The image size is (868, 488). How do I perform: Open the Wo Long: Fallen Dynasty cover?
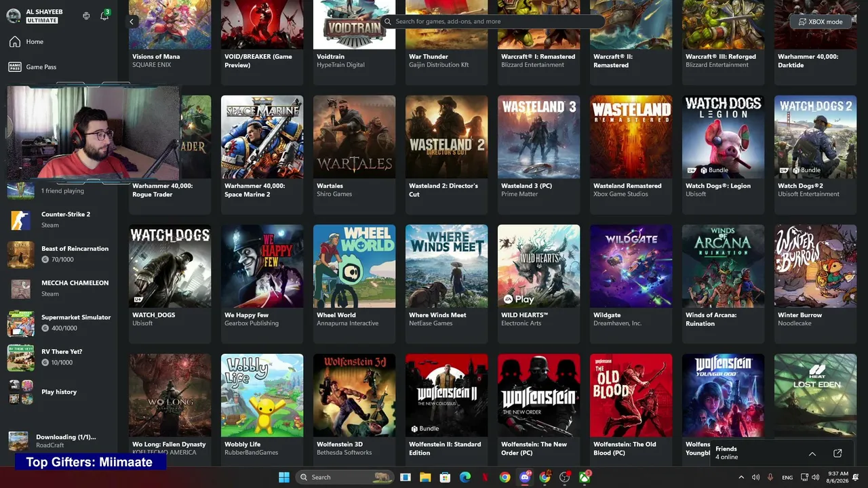click(170, 395)
